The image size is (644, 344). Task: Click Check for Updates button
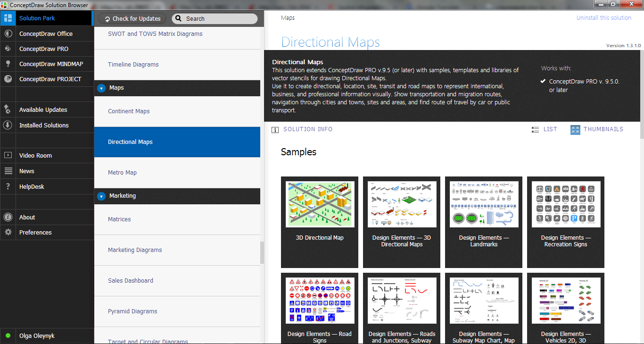click(132, 19)
